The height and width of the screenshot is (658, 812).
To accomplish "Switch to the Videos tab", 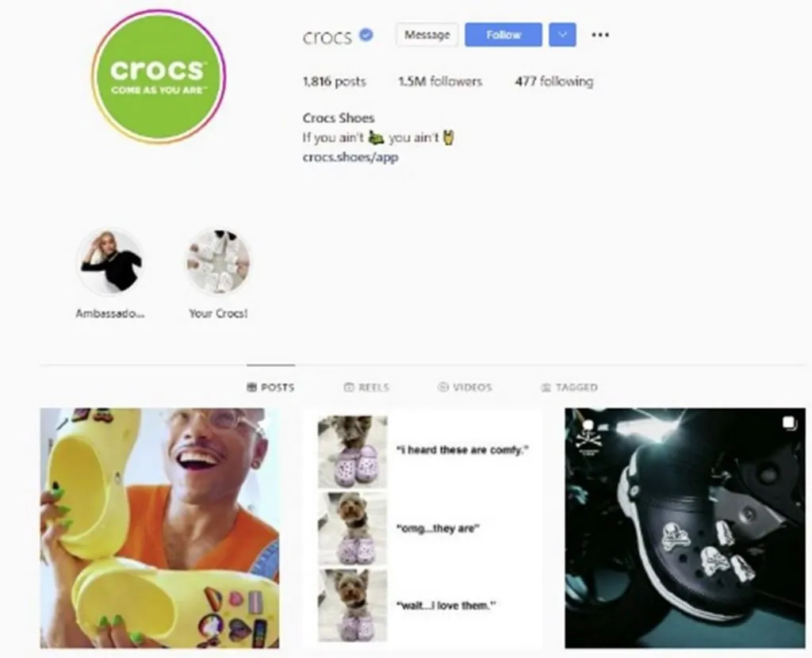I will tap(465, 387).
